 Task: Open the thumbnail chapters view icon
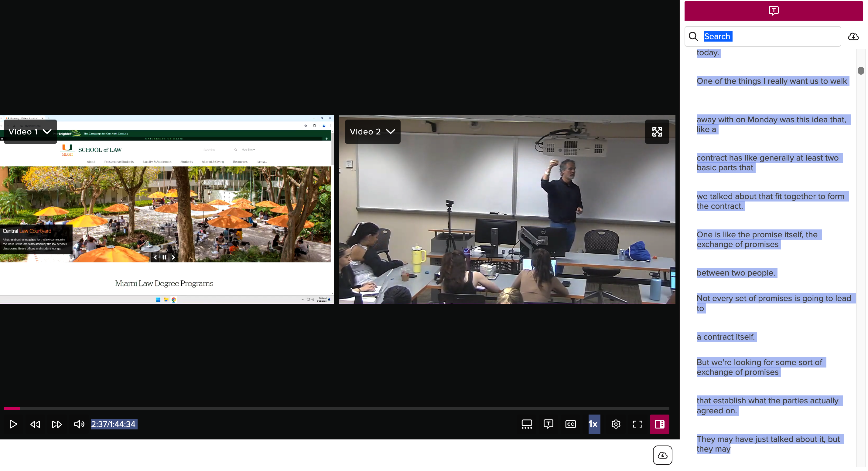(x=527, y=424)
